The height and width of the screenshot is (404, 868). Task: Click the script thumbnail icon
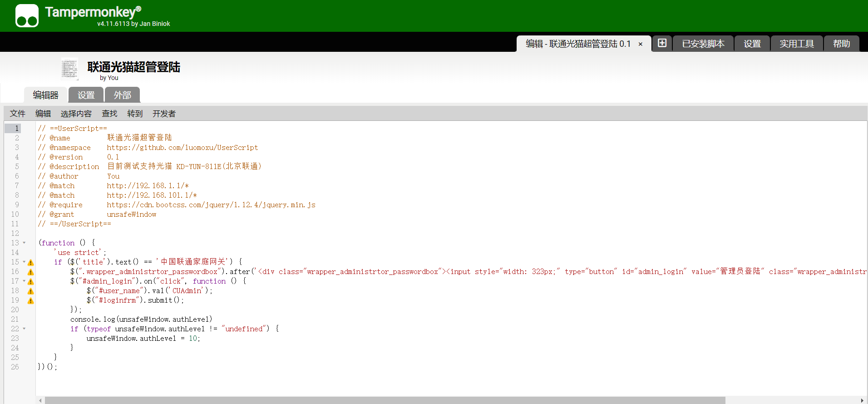(69, 69)
